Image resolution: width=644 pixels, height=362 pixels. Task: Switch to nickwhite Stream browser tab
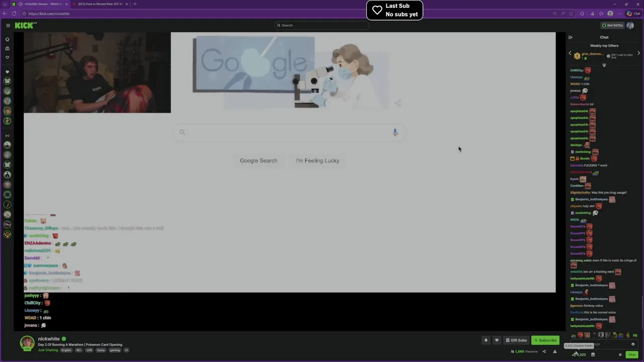(39, 4)
